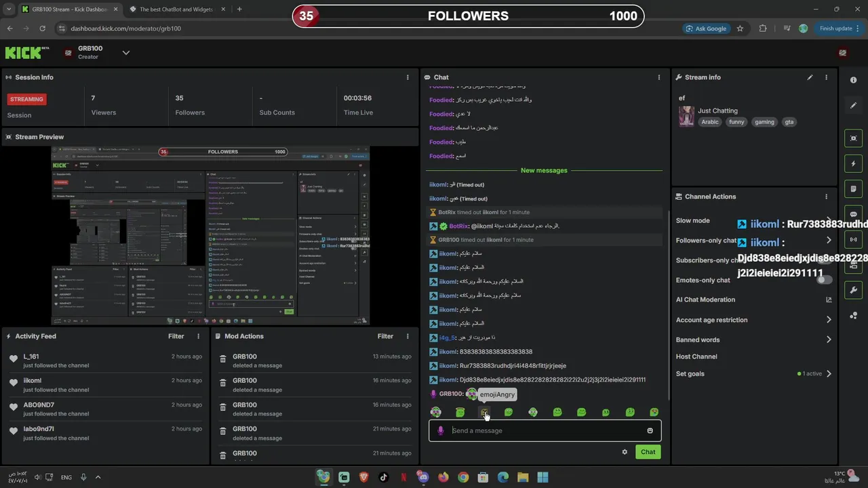
Task: Bookmark page with star icon
Action: click(740, 28)
